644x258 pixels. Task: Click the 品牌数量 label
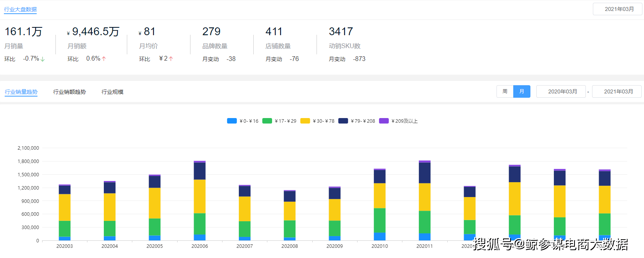click(x=215, y=46)
